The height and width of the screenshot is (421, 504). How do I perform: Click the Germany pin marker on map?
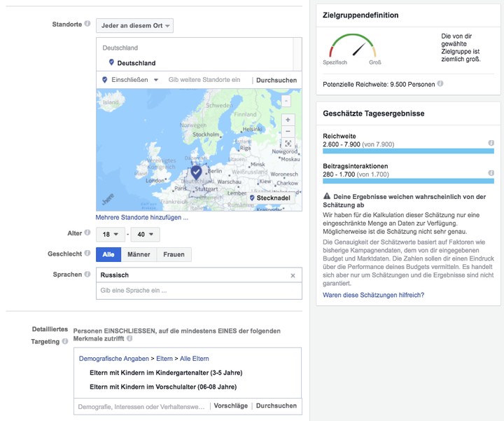[196, 172]
